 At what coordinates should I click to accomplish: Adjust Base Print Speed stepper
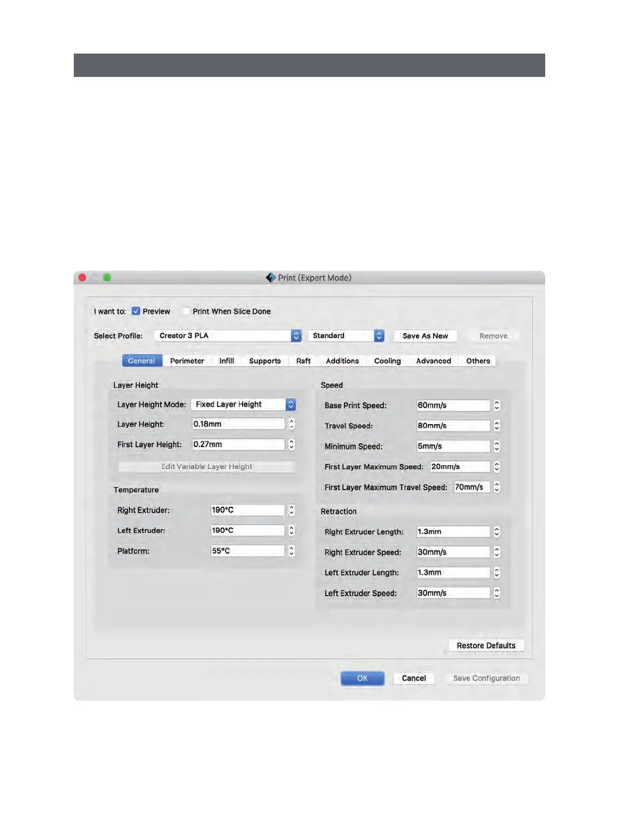point(497,405)
